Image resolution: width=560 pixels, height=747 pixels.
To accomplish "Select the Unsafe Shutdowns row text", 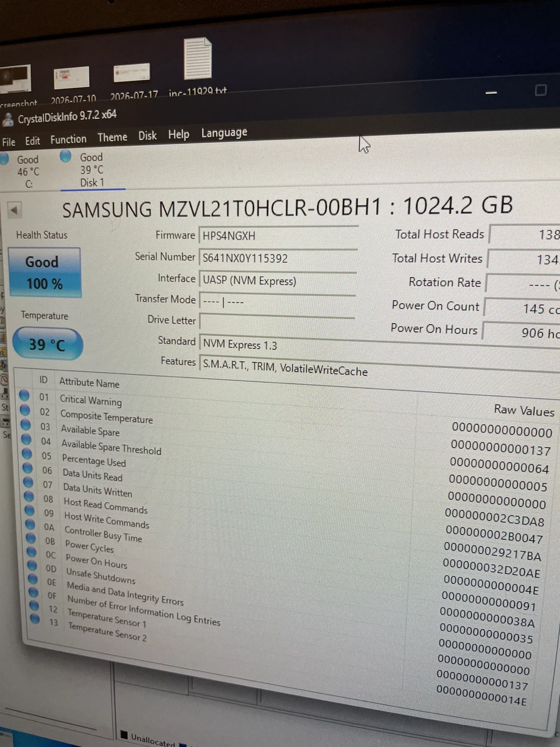I will click(x=101, y=575).
